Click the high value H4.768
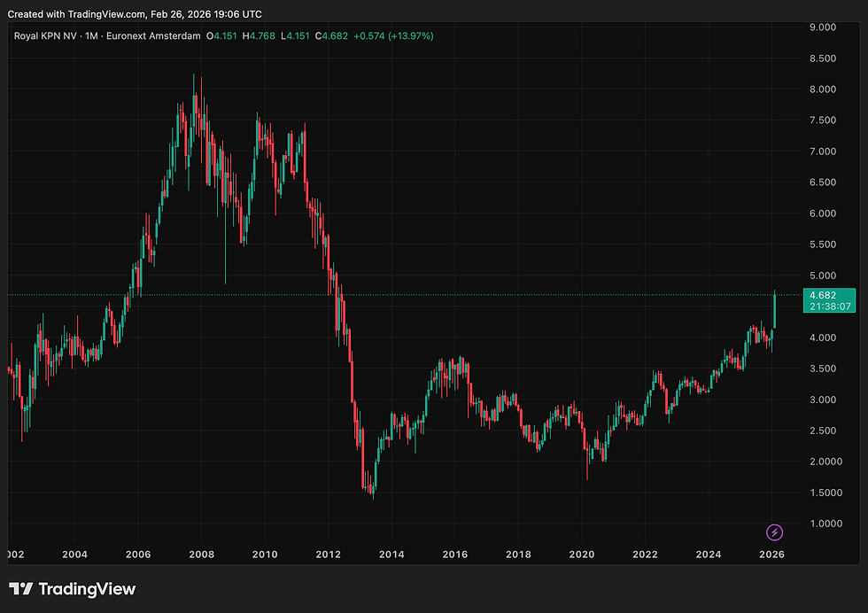This screenshot has height=613, width=868. 259,36
